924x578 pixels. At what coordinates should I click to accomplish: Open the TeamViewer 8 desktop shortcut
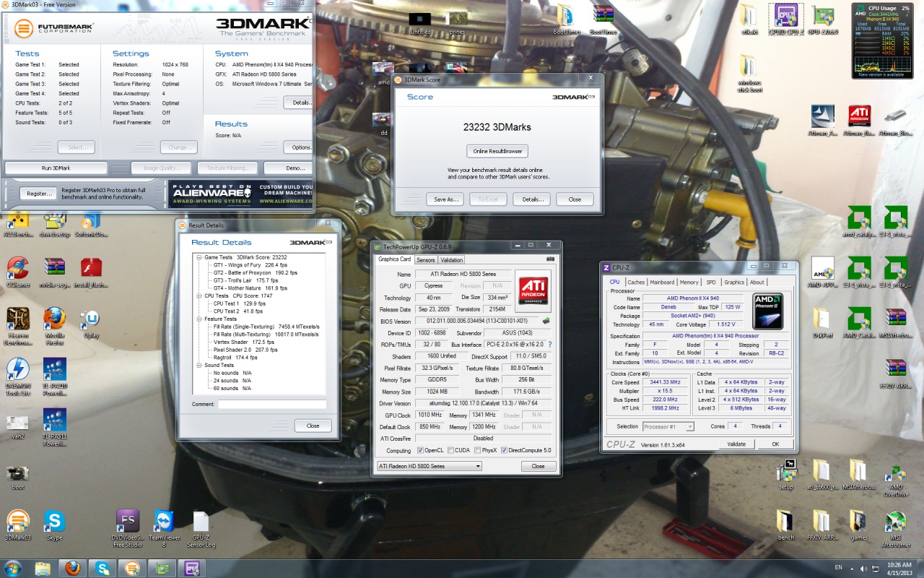pos(164,525)
